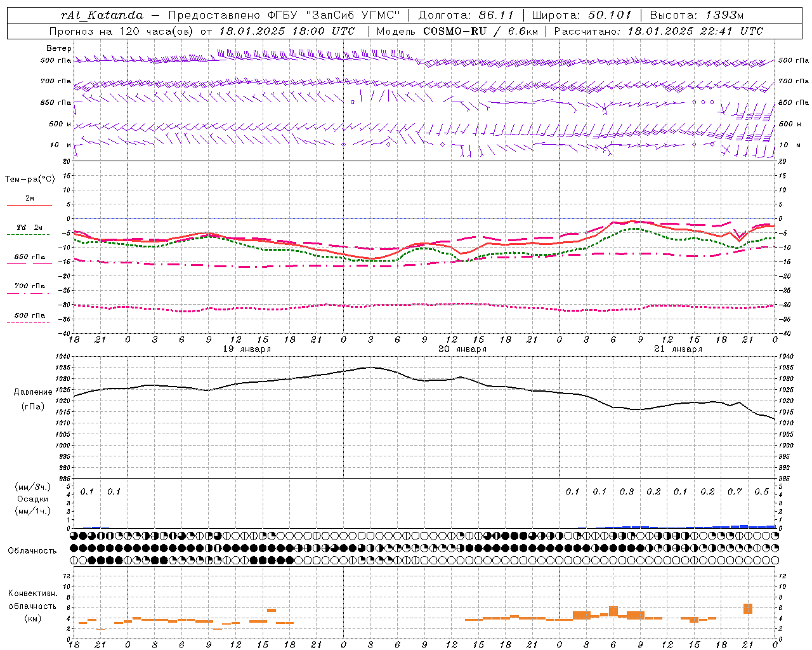Click the Тем-ра(°C) temperature panel label

(x=30, y=180)
